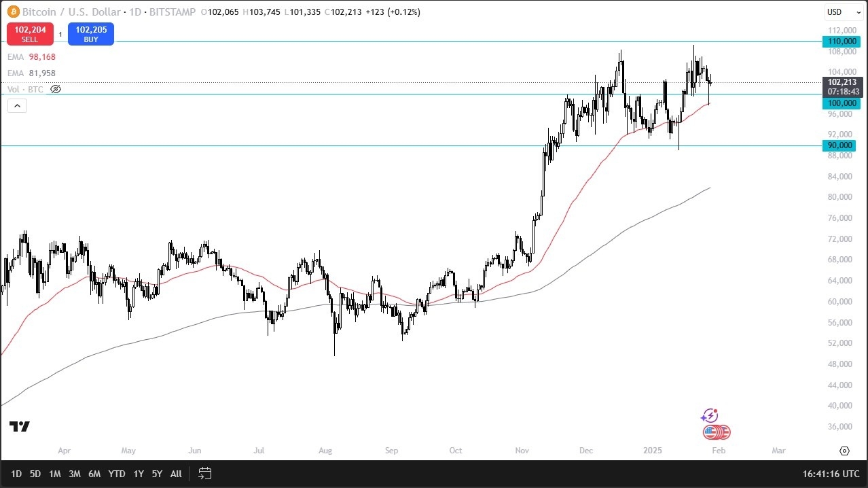Open the USD currency dropdown
This screenshot has height=488, width=868.
tap(842, 12)
